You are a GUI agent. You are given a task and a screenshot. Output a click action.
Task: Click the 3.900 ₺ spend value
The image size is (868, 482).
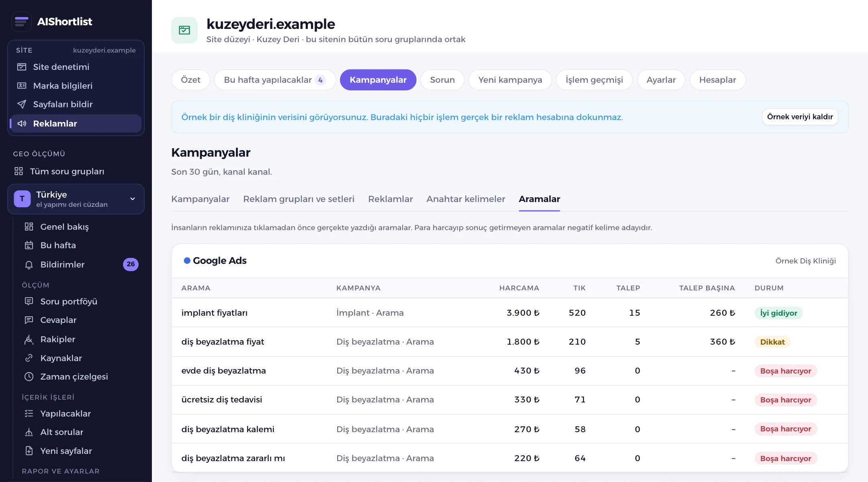523,312
